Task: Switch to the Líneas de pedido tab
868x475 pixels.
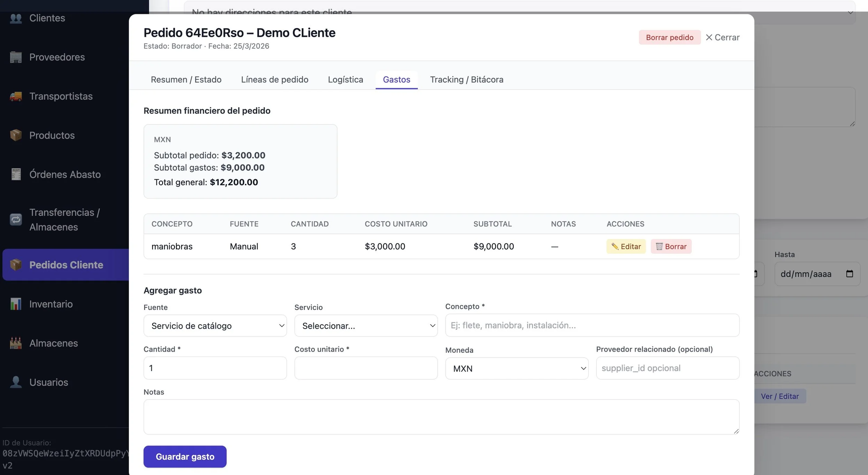Action: (x=274, y=80)
